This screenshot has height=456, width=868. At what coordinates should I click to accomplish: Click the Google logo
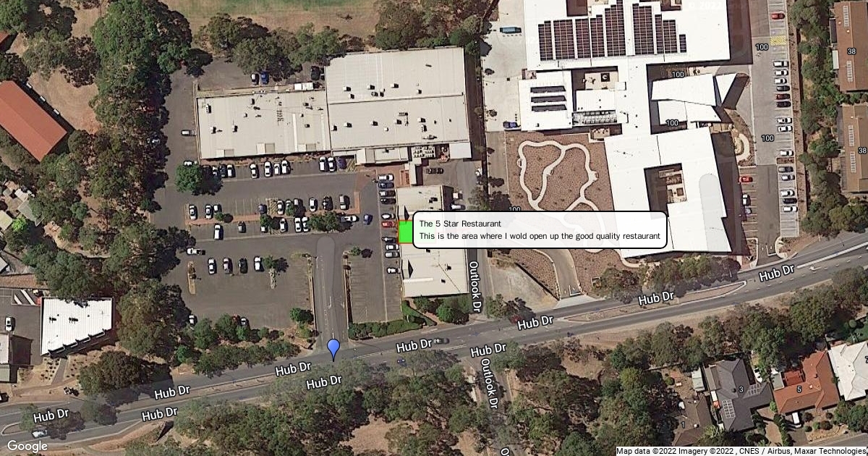(x=27, y=446)
